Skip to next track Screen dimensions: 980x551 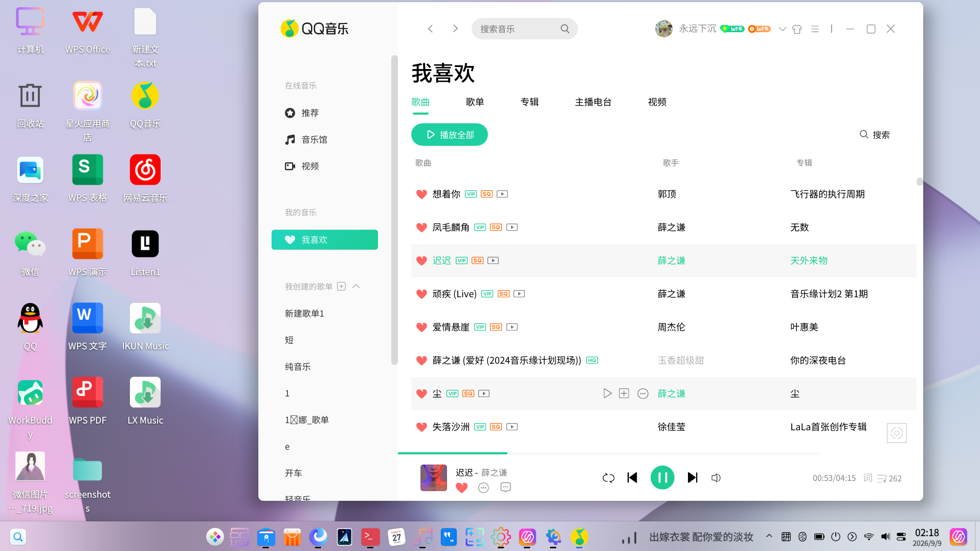pos(693,478)
